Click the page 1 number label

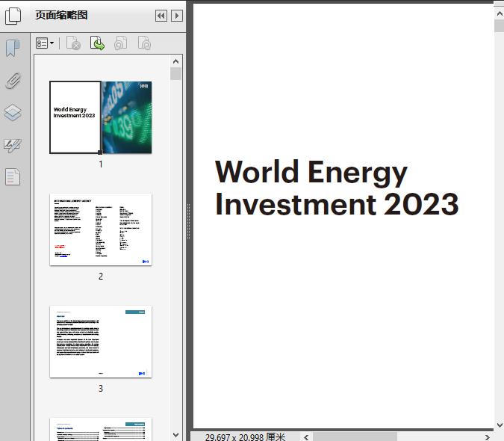[101, 164]
